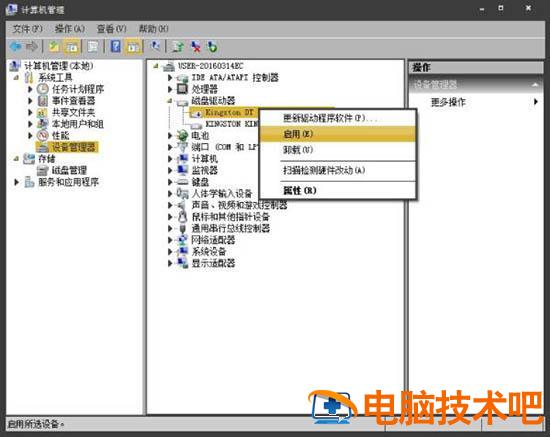This screenshot has width=550, height=437.
Task: Maximize the 计算机管理 window
Action: 501,8
